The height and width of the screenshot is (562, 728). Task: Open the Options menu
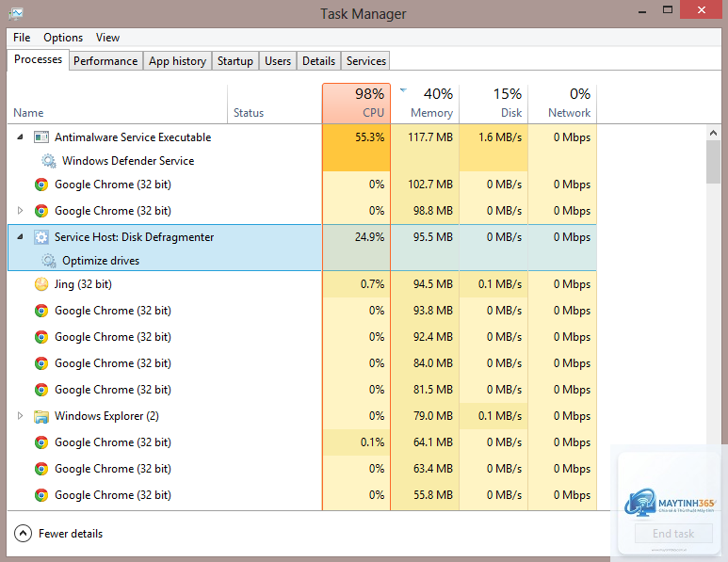click(x=63, y=38)
